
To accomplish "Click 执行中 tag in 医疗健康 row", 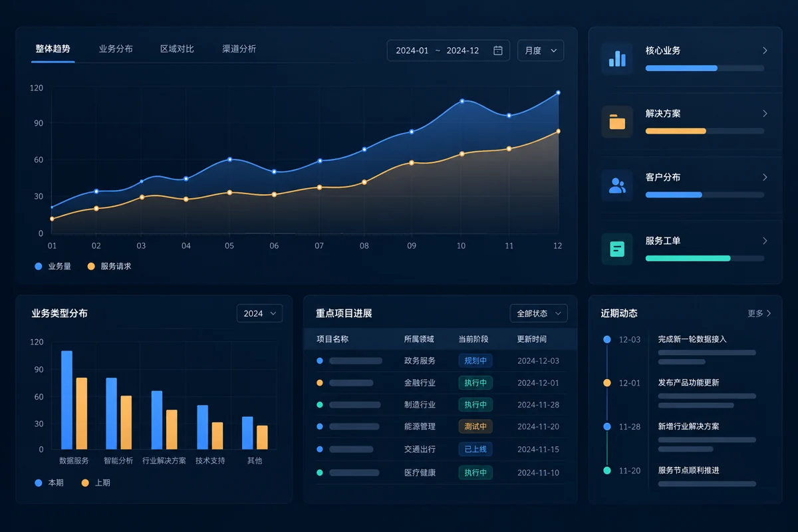I will (x=475, y=473).
